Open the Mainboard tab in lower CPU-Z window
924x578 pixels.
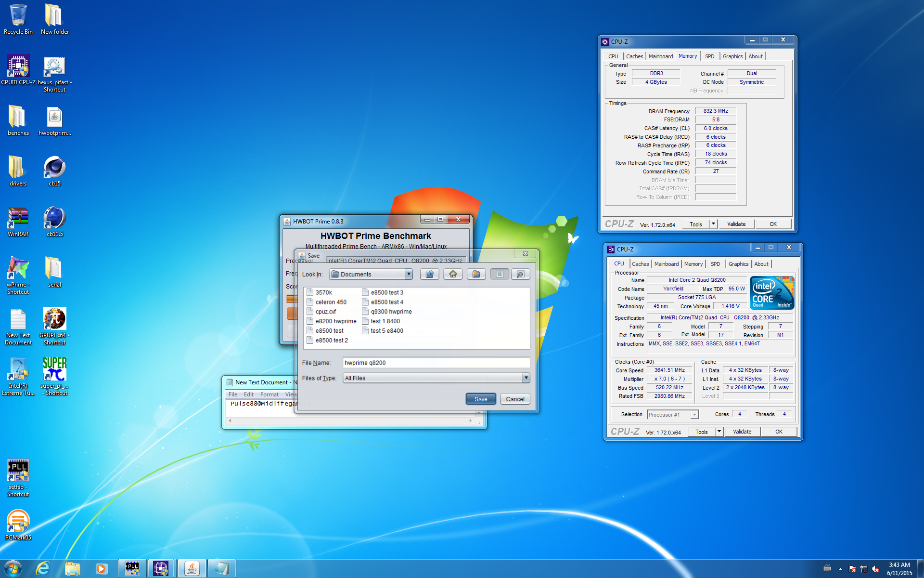[667, 264]
